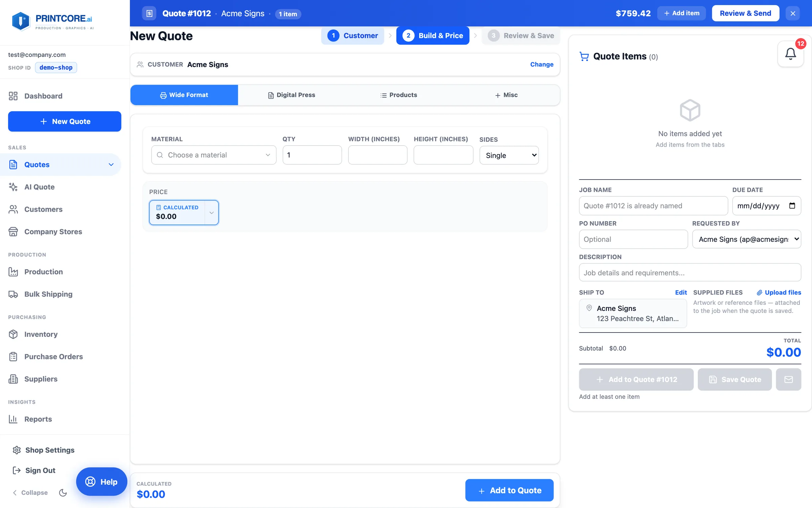The image size is (812, 508).
Task: Click the Add item header button
Action: pyautogui.click(x=681, y=13)
